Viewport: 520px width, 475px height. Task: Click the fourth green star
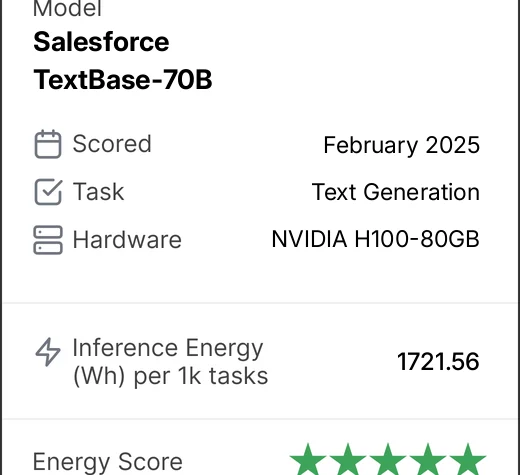click(x=428, y=460)
